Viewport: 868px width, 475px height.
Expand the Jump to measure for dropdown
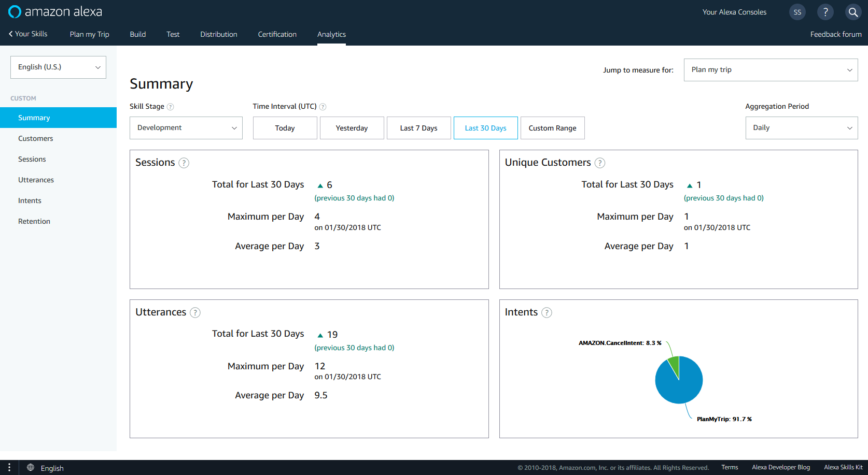pyautogui.click(x=770, y=69)
